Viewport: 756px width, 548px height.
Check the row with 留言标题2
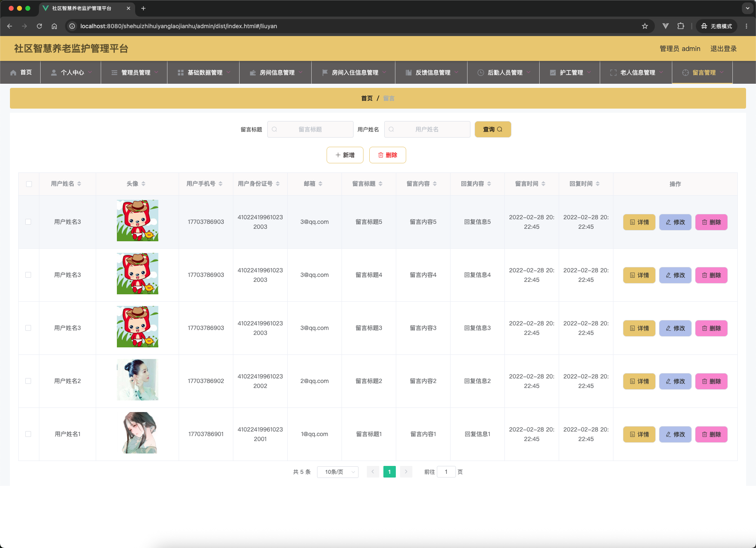coord(28,381)
